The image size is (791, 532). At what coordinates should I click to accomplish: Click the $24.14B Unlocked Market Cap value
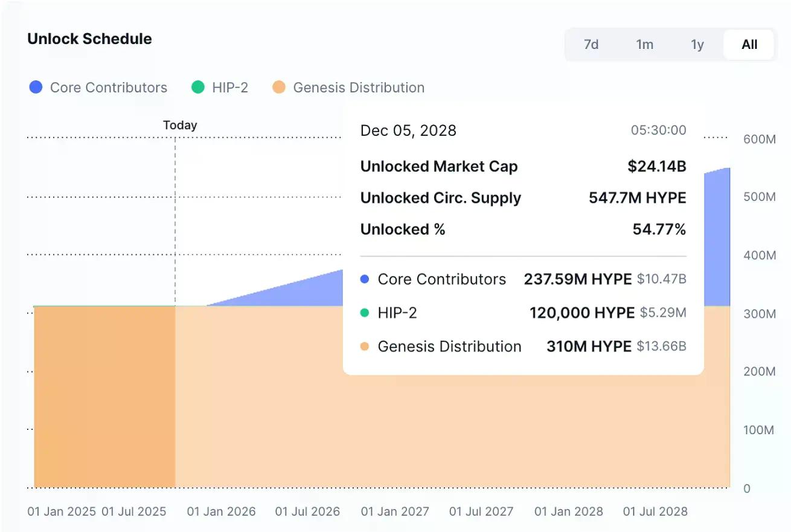pyautogui.click(x=657, y=167)
